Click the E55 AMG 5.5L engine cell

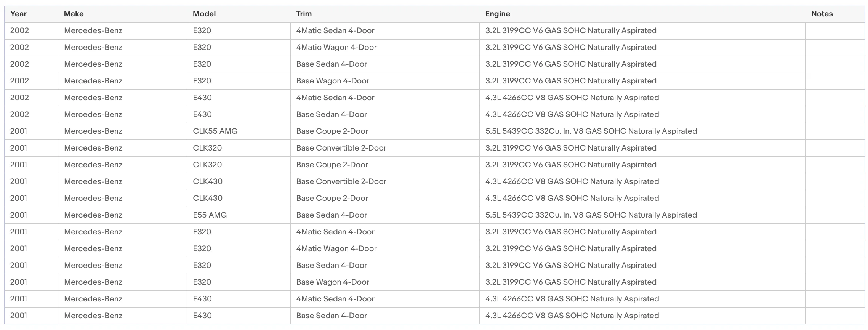pyautogui.click(x=642, y=215)
